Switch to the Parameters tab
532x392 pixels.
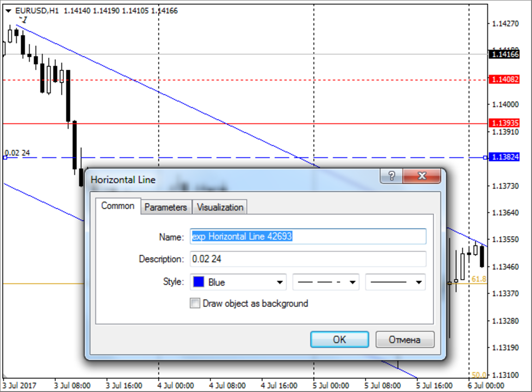[x=166, y=207]
